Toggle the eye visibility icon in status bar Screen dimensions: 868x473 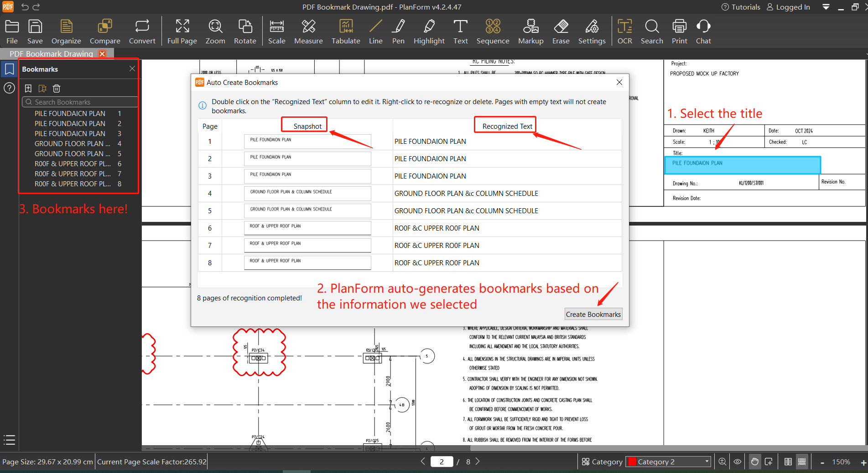click(738, 462)
